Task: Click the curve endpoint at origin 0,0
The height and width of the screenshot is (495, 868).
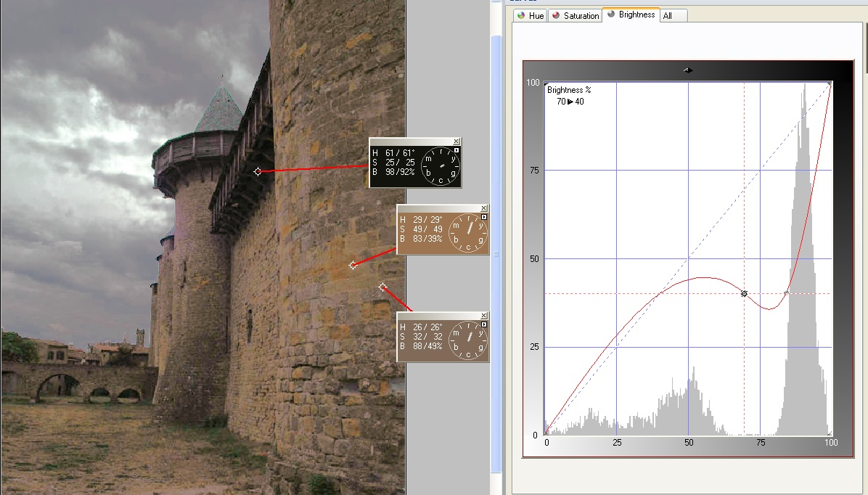Action: (546, 433)
